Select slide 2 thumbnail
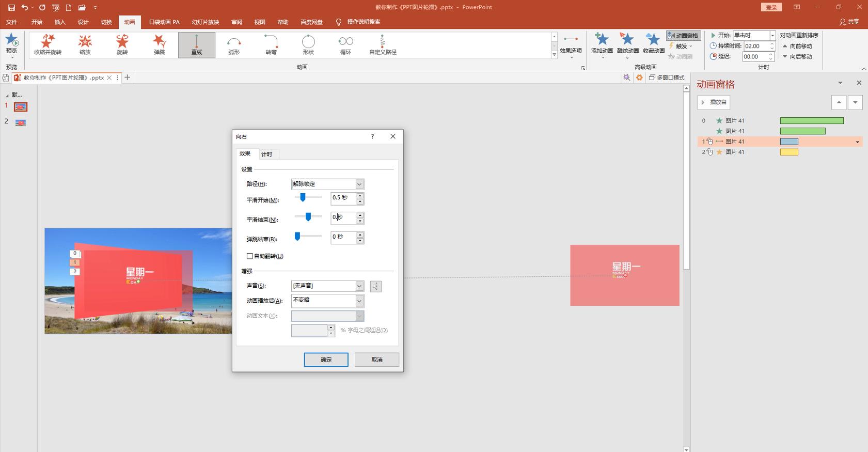The height and width of the screenshot is (452, 868). (x=21, y=123)
